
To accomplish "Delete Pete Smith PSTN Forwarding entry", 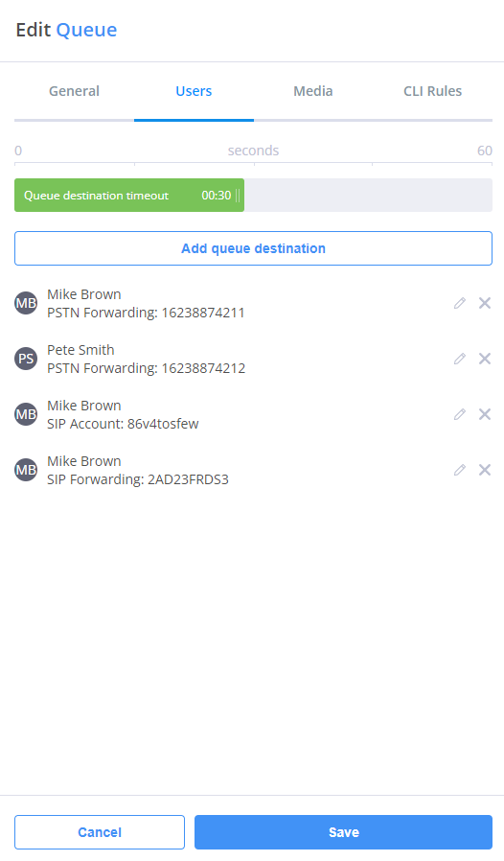I will coord(484,359).
